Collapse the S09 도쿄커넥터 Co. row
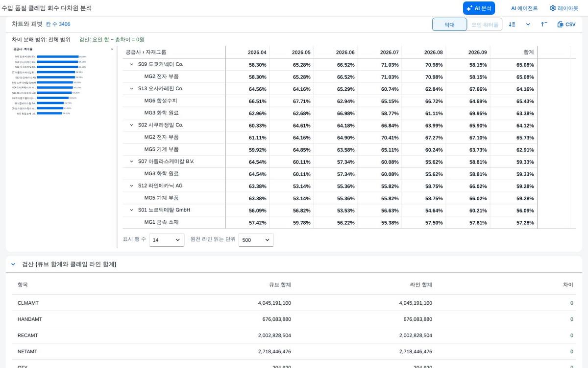Screen dimensions: 588x368 point(131,64)
